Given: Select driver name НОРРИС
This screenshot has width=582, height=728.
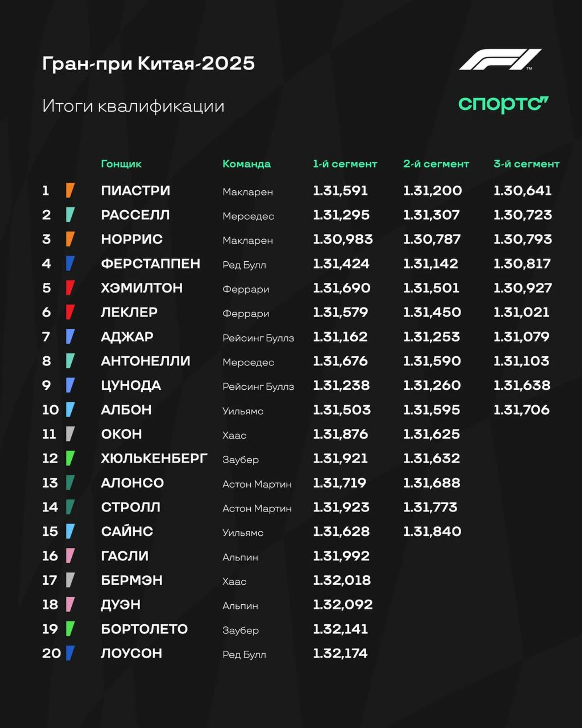Looking at the screenshot, I should (x=132, y=239).
